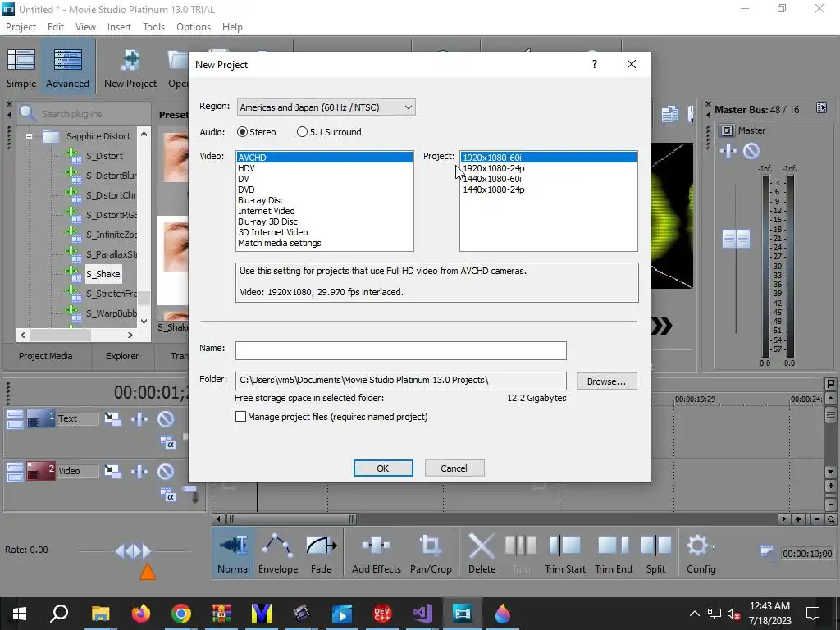The height and width of the screenshot is (630, 840).
Task: Open Video track automation settings icon
Action: tap(139, 471)
